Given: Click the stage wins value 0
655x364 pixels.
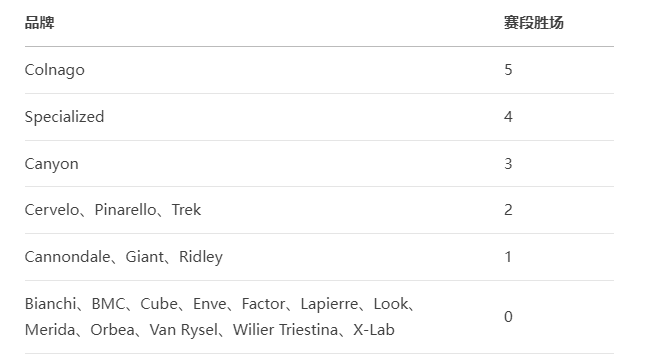Looking at the screenshot, I should tap(508, 317).
